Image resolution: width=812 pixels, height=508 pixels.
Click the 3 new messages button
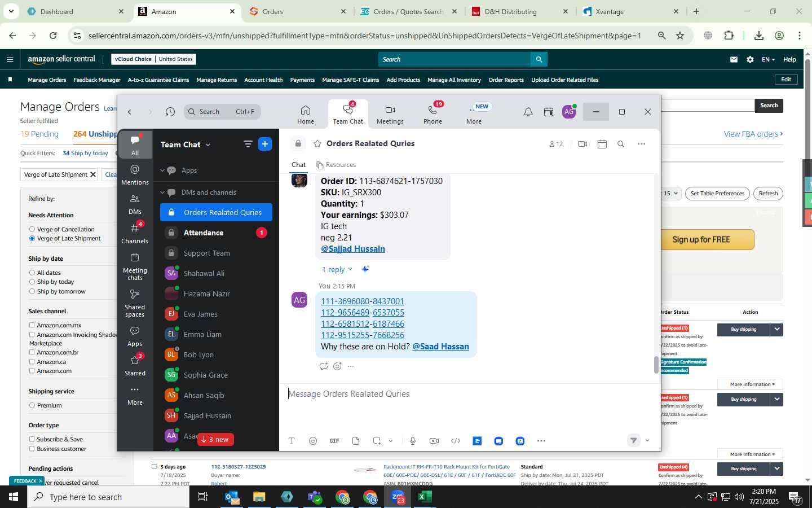coord(215,440)
